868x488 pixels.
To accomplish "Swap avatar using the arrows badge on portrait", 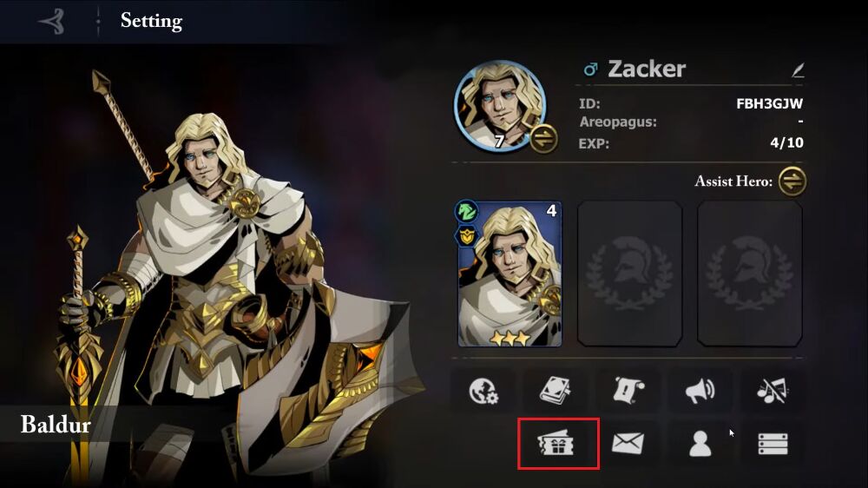I will 543,139.
